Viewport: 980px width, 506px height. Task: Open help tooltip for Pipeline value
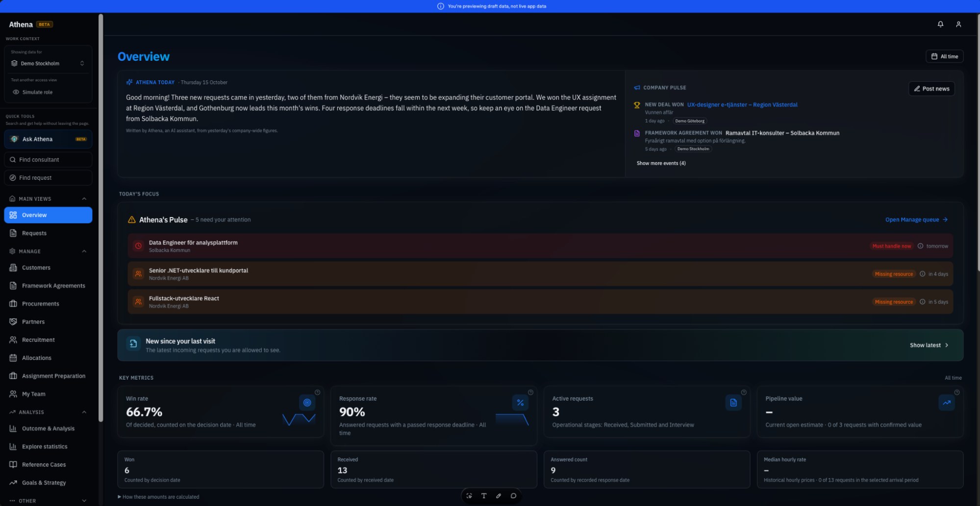957,392
